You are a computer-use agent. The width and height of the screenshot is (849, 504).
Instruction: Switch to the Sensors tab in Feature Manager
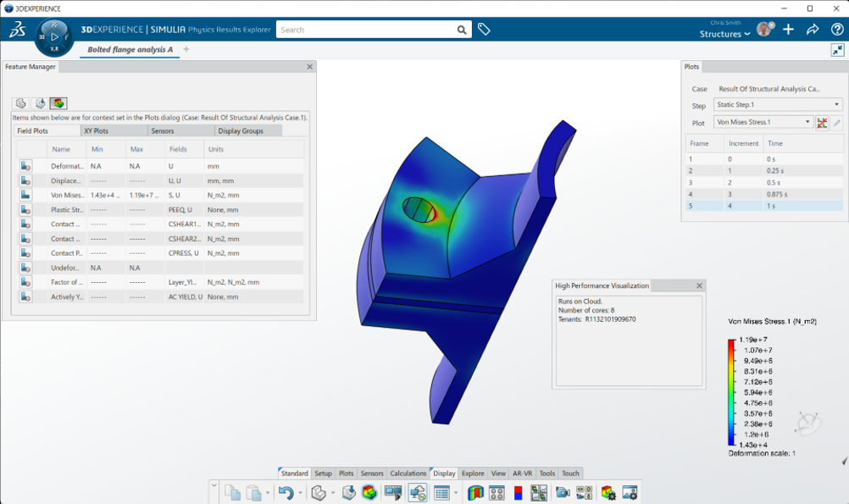(180, 131)
